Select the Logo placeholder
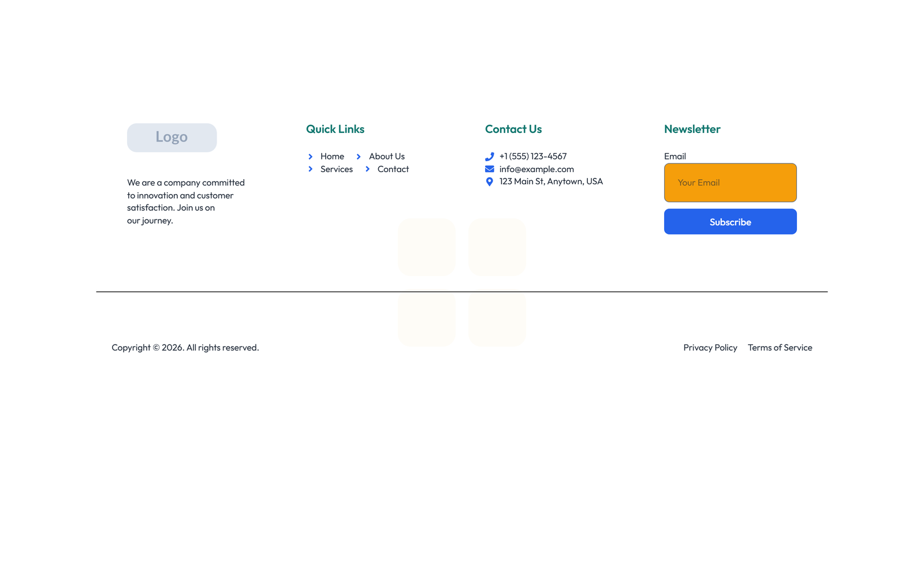Viewport: 924px width, 565px height. [x=172, y=137]
